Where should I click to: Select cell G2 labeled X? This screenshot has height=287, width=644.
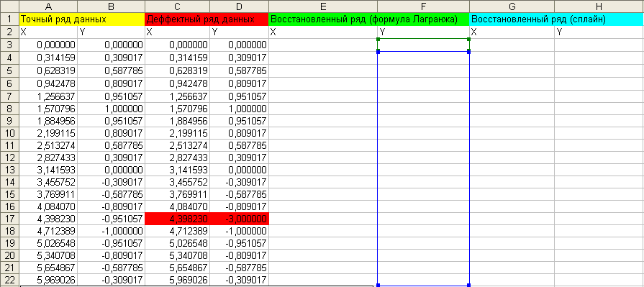(x=512, y=32)
